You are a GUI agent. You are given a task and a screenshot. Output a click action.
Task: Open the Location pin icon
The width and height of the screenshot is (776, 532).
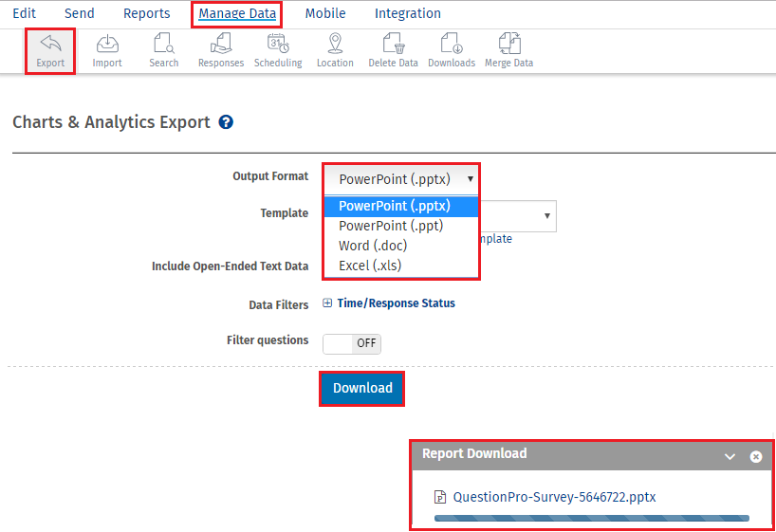point(335,44)
